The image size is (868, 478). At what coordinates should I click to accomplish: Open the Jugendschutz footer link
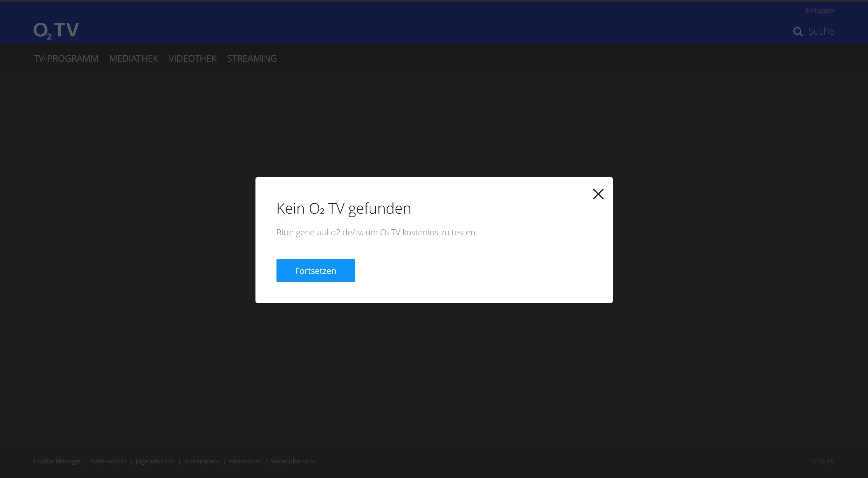point(155,461)
